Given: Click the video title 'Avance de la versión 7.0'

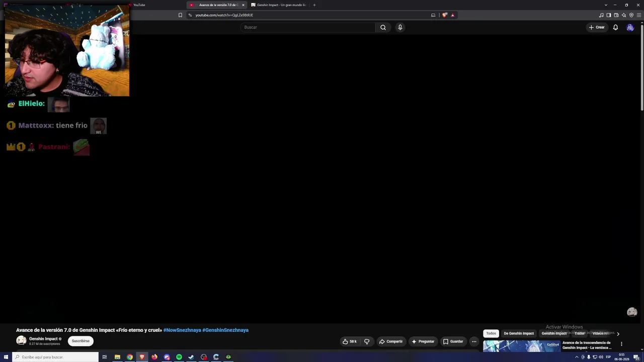Looking at the screenshot, I should tap(89, 330).
